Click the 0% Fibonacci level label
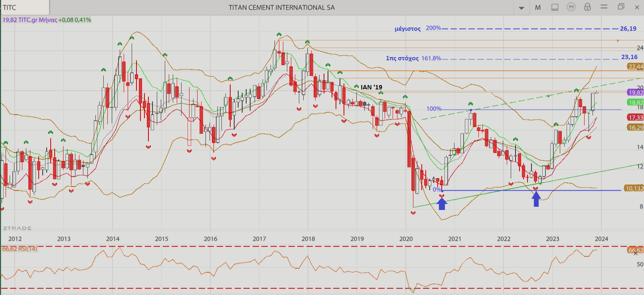 click(437, 190)
